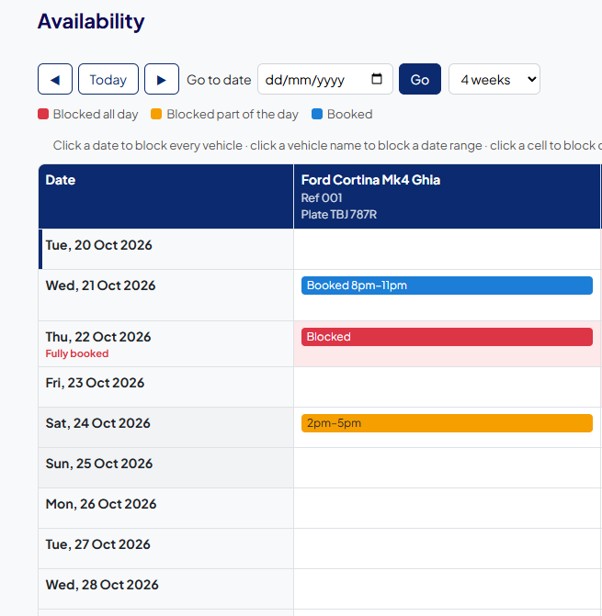Click the Go button
Image resolution: width=602 pixels, height=616 pixels.
coord(420,79)
